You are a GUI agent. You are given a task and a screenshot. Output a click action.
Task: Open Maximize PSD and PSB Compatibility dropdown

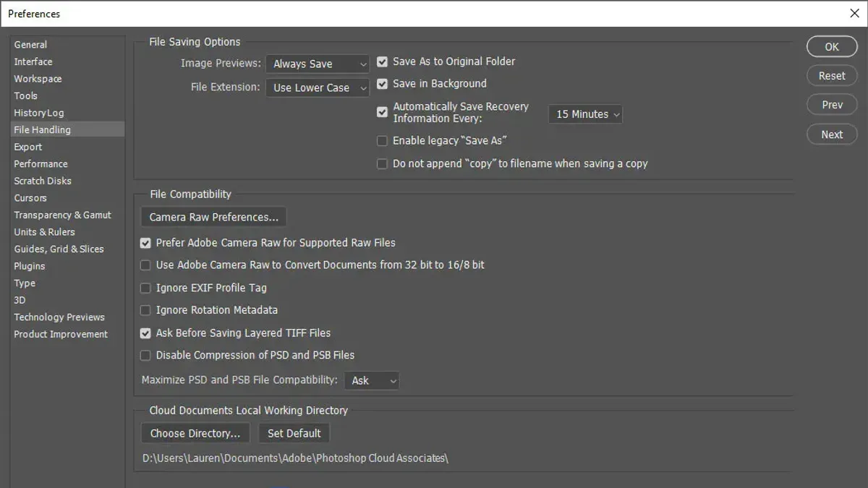pos(372,380)
